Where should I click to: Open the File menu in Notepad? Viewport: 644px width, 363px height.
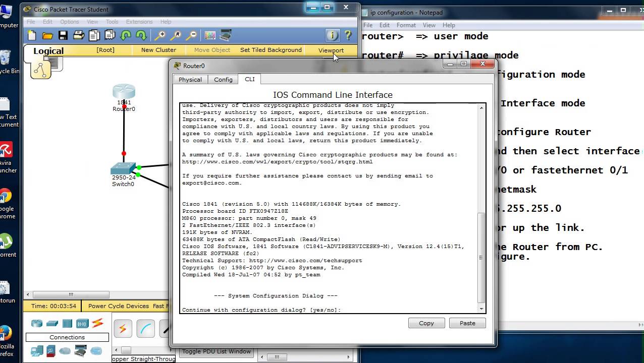pyautogui.click(x=368, y=25)
